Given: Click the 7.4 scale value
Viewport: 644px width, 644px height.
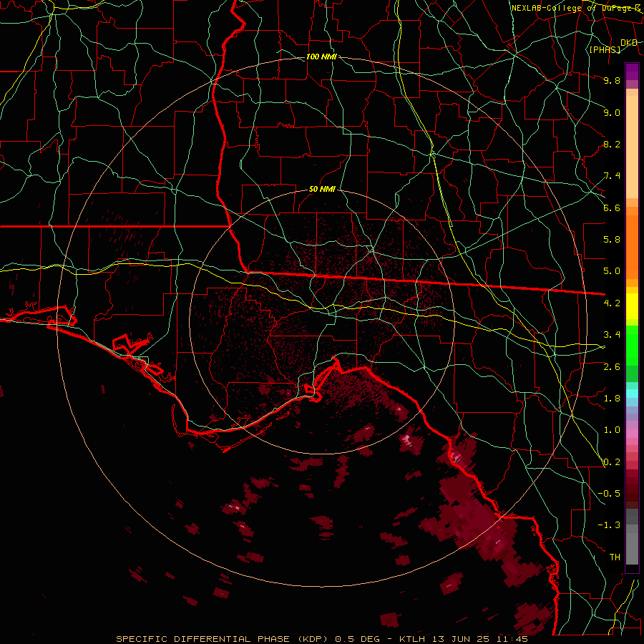Looking at the screenshot, I should pos(612,176).
